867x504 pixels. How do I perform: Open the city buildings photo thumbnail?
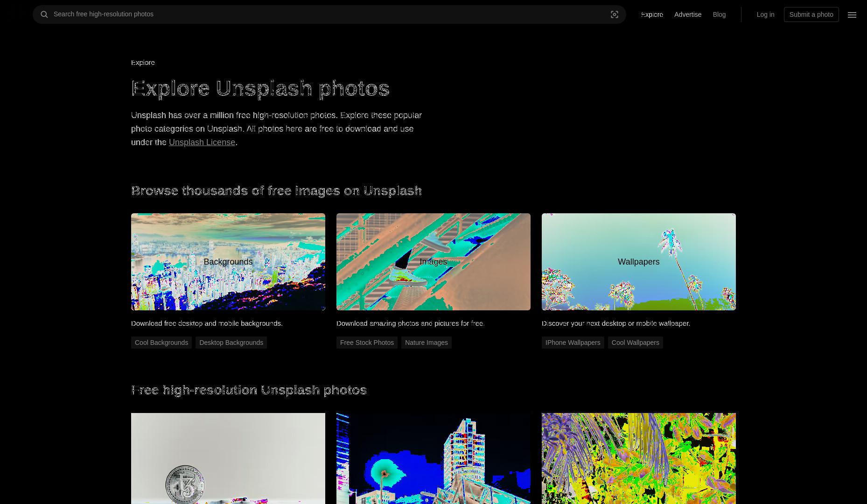(433, 458)
